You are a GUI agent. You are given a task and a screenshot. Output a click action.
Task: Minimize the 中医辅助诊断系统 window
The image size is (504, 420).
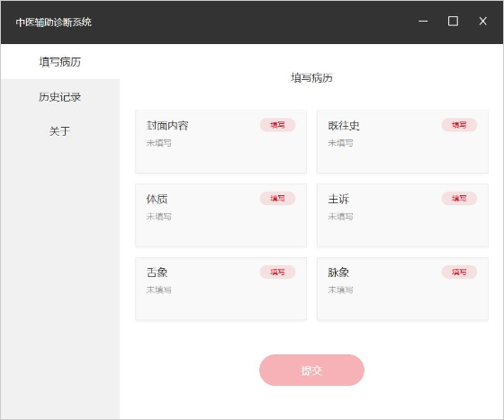click(423, 22)
